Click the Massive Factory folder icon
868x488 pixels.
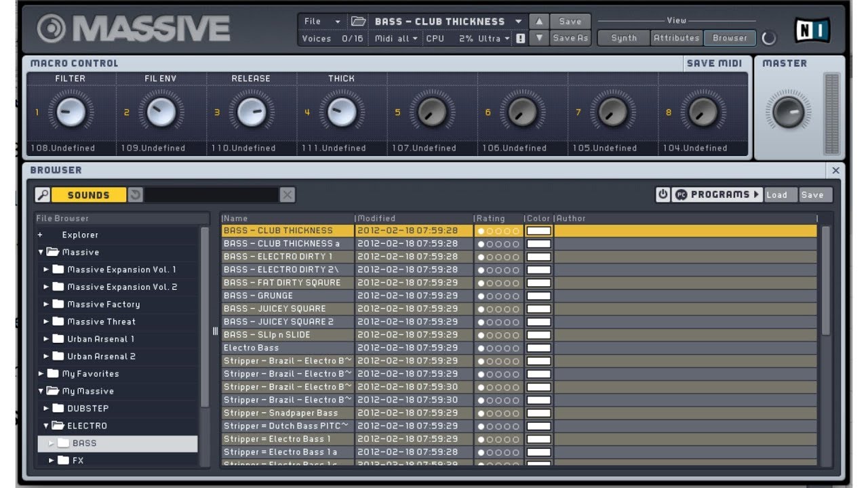point(58,304)
